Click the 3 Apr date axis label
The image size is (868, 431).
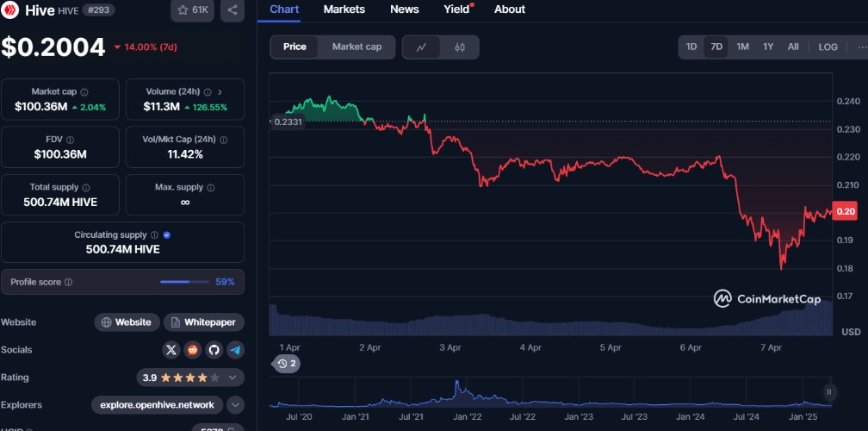[450, 348]
